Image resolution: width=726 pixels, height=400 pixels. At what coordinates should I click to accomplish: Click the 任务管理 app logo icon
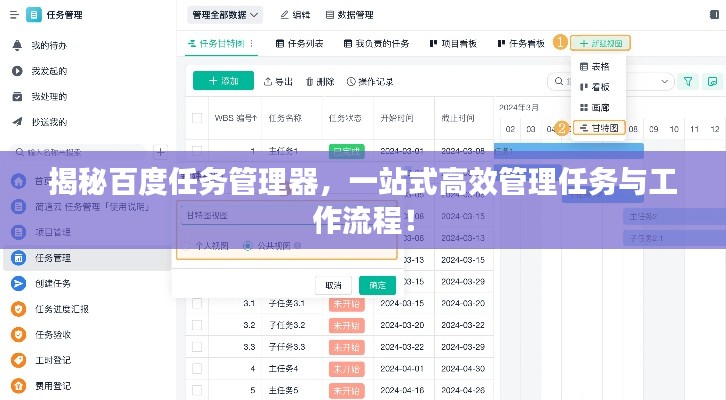click(x=33, y=15)
